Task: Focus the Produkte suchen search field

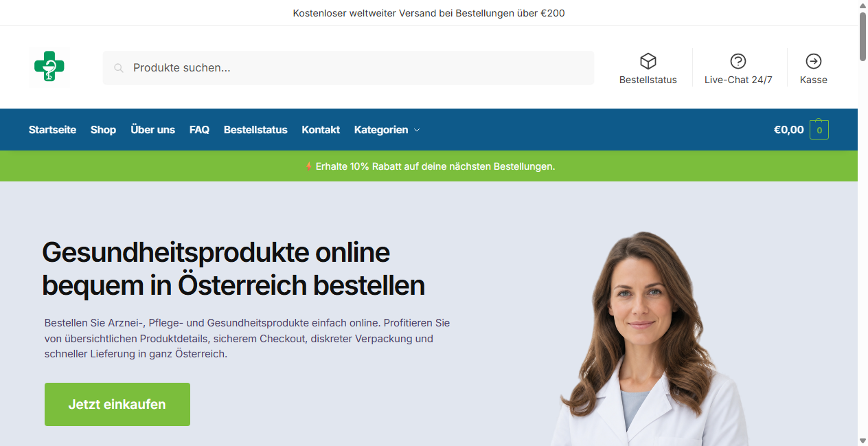Action: (348, 68)
